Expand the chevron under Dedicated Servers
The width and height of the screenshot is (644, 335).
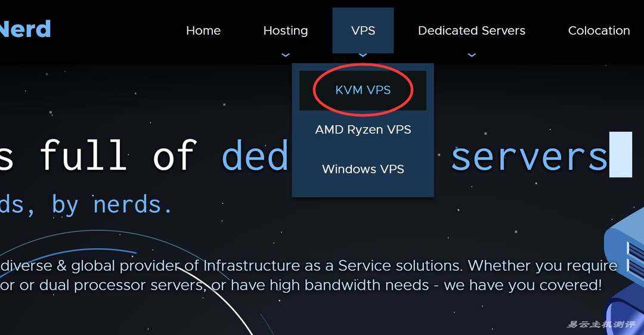click(472, 55)
